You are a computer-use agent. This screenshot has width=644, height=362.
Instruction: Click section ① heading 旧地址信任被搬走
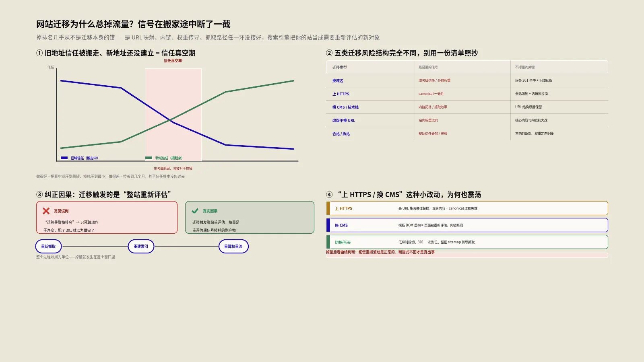coord(116,53)
